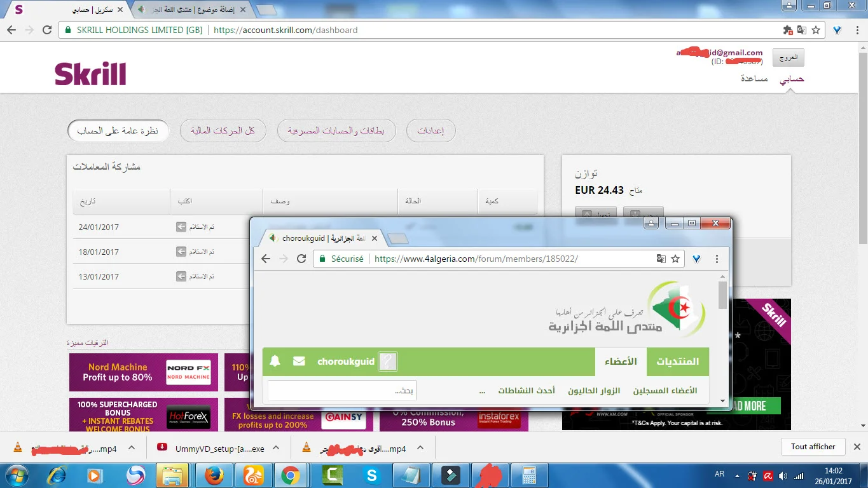Reload the 4algeria forum page
The width and height of the screenshot is (868, 488).
(301, 259)
